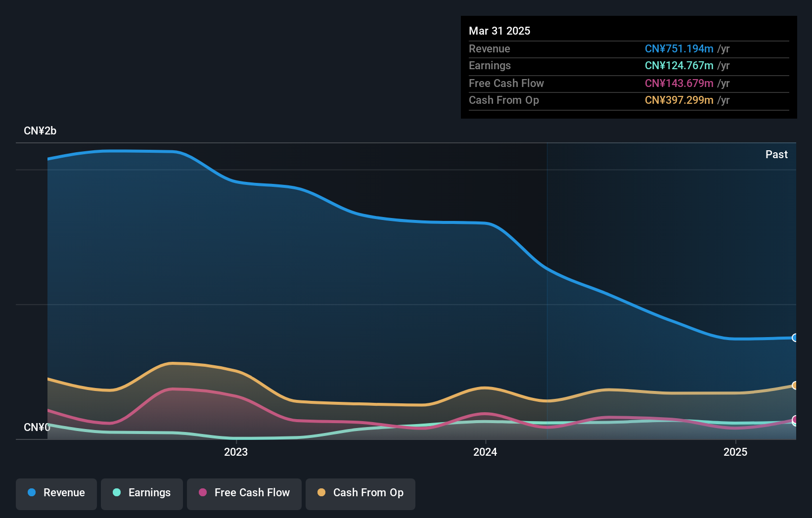Click the Earnings row label in tooltip
812x518 pixels.
pos(490,65)
